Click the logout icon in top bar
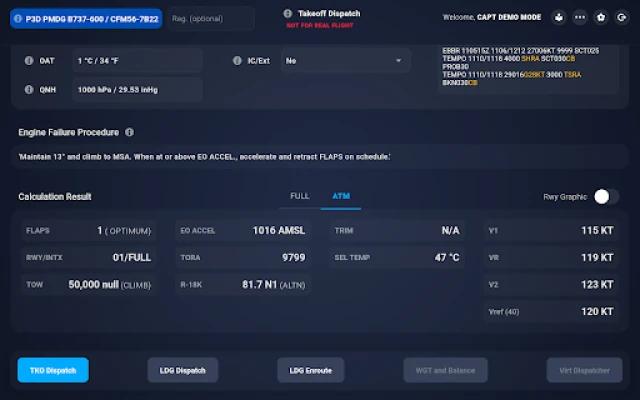Image resolution: width=640 pixels, height=400 pixels. click(x=621, y=17)
